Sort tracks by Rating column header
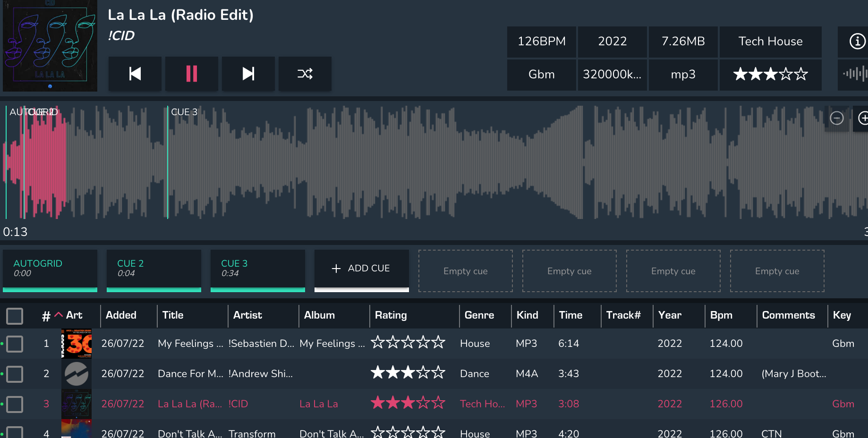Screen dimensions: 868x438 (391, 315)
